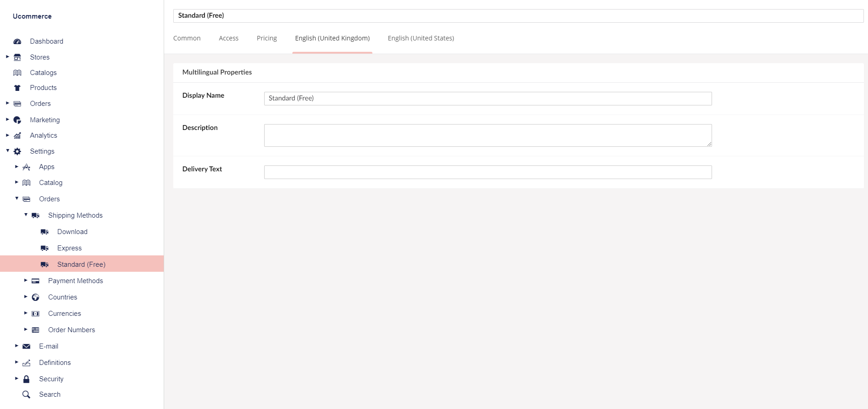The image size is (868, 409).
Task: Click the Dashboard speedometer icon
Action: [17, 41]
